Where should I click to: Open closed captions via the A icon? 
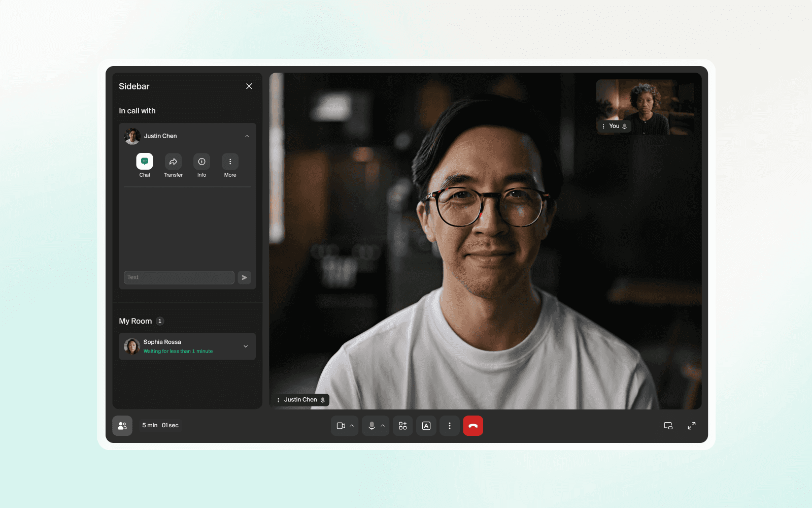426,426
